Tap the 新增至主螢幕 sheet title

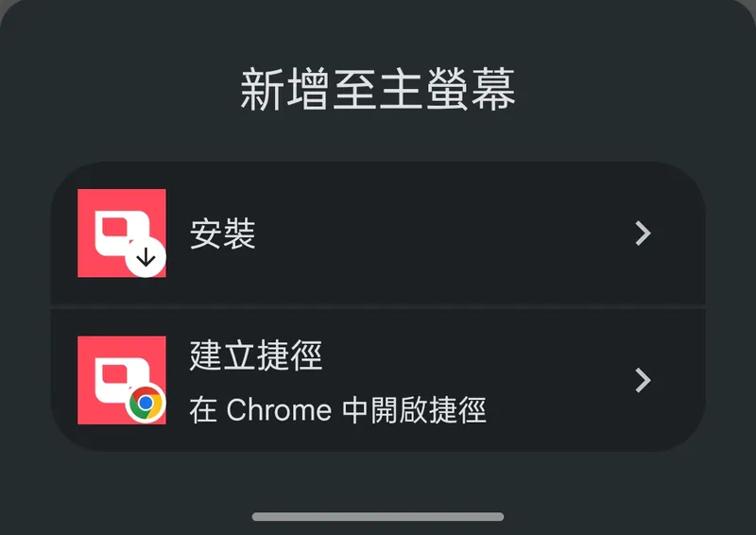pos(378,89)
